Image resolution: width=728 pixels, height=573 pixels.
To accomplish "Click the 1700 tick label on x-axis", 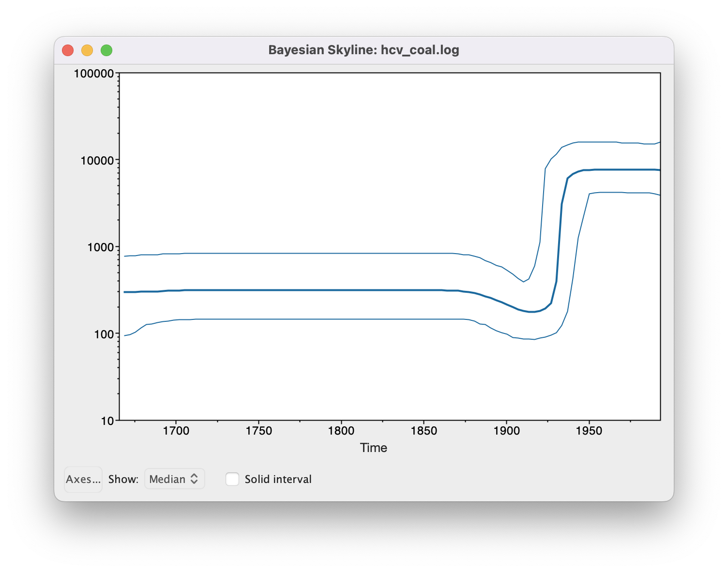I will pos(176,431).
